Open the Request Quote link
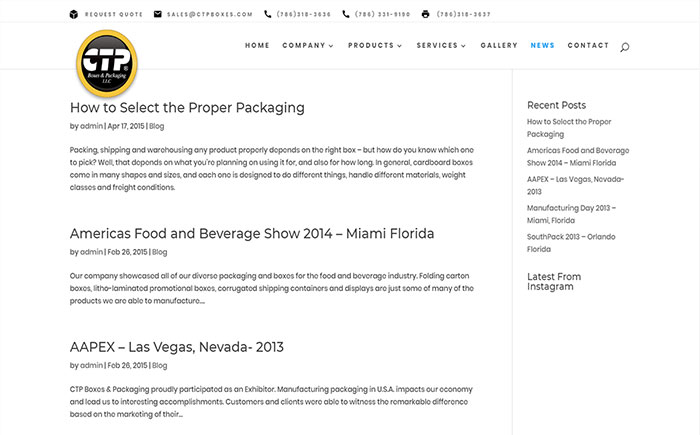 pyautogui.click(x=114, y=14)
